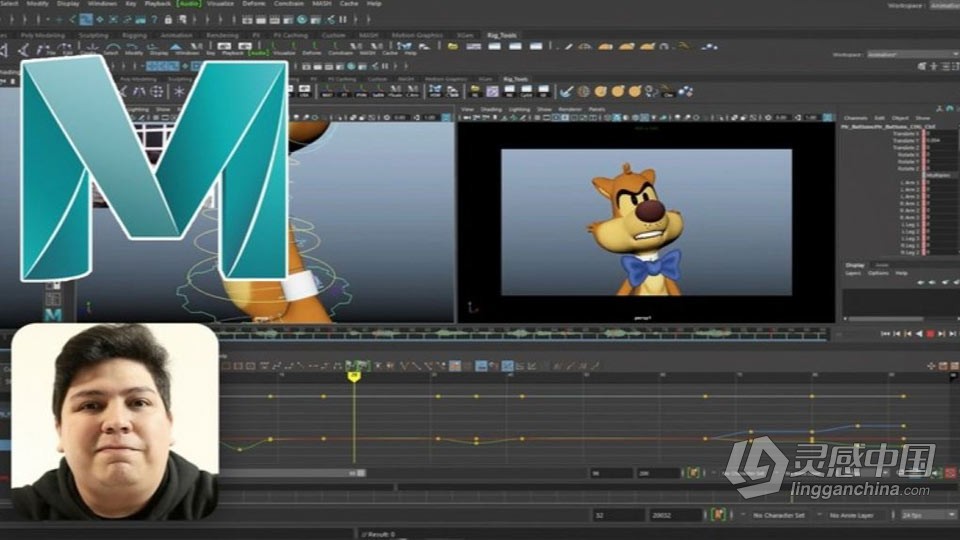The height and width of the screenshot is (540, 960).
Task: Click the orange icon in Graph Editor toolbar
Action: (x=455, y=366)
